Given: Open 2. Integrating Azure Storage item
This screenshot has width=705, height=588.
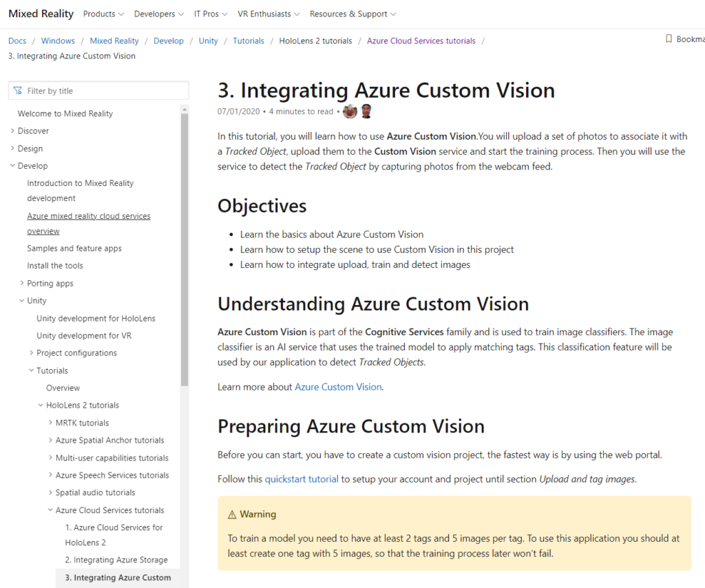Looking at the screenshot, I should click(116, 560).
